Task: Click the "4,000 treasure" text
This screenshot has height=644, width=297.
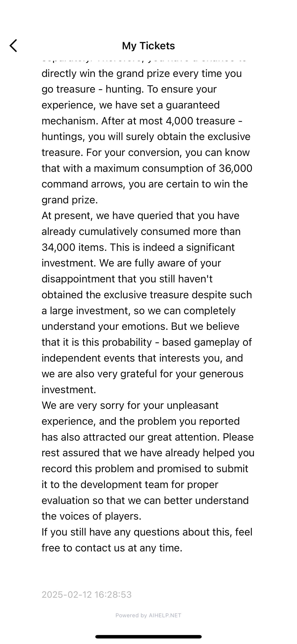Action: (x=200, y=121)
